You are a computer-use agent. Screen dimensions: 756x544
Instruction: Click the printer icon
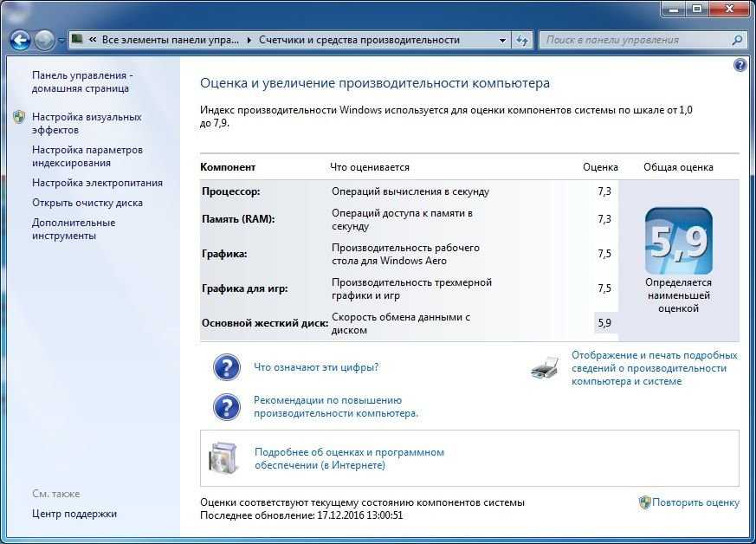coord(545,368)
